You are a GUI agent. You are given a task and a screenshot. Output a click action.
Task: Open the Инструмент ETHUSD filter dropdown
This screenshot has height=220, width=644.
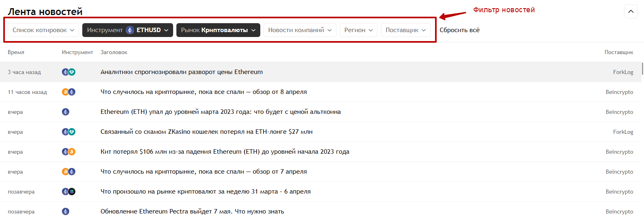(127, 30)
